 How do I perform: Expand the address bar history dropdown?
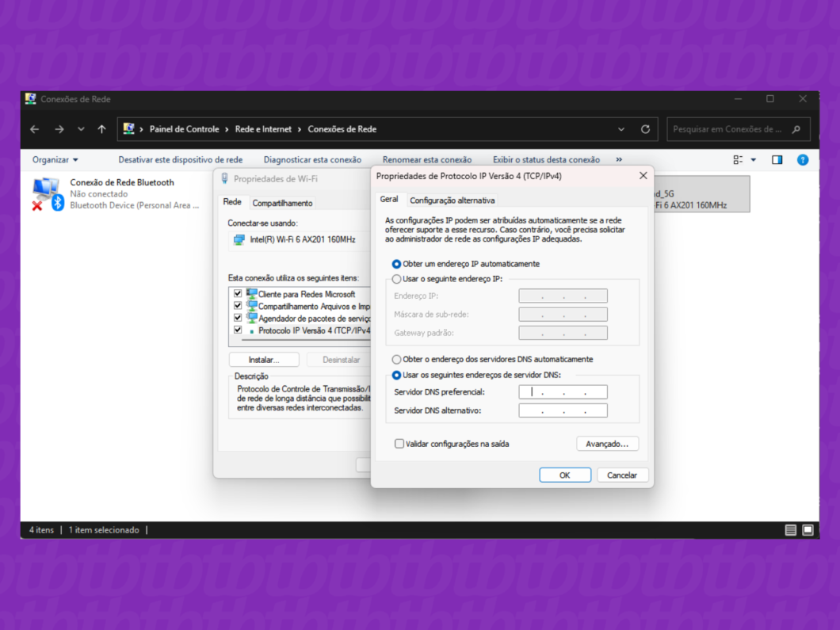click(x=621, y=129)
